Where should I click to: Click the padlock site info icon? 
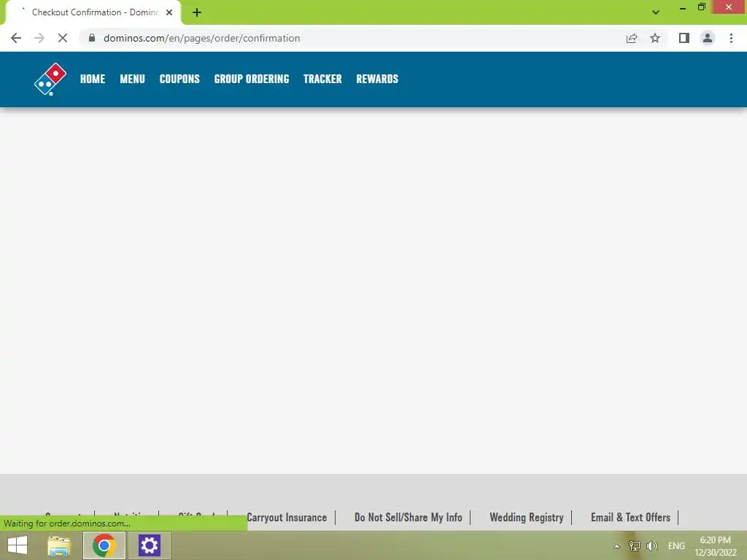tap(92, 38)
